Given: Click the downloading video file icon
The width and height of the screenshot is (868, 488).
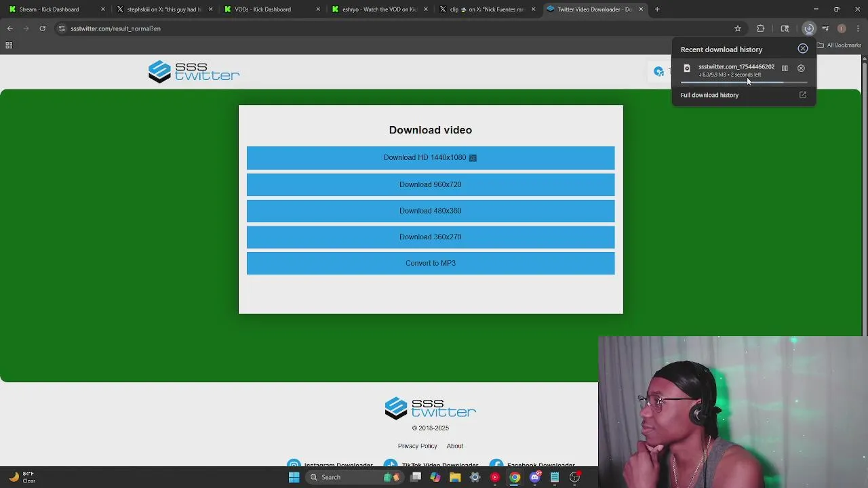Looking at the screenshot, I should point(687,68).
